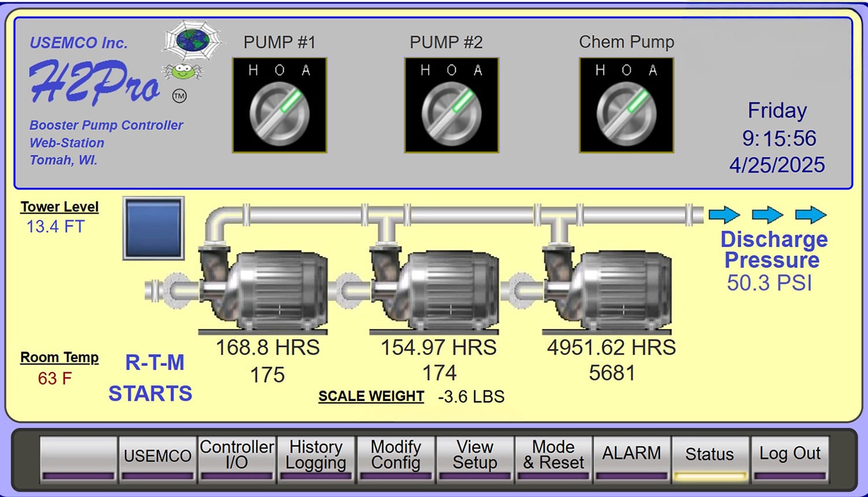Open the USEMCO page
Image resolution: width=868 pixels, height=497 pixels.
pos(157,459)
